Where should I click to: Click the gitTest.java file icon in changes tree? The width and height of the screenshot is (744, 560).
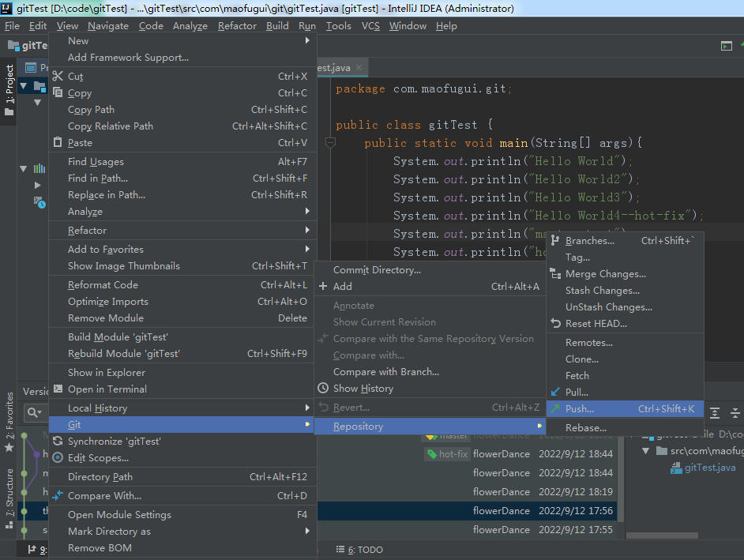676,468
